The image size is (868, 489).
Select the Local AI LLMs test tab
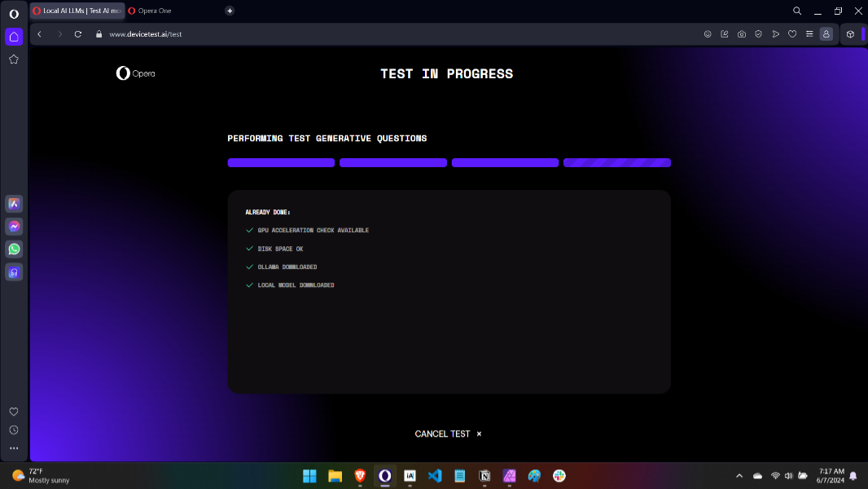click(x=77, y=11)
